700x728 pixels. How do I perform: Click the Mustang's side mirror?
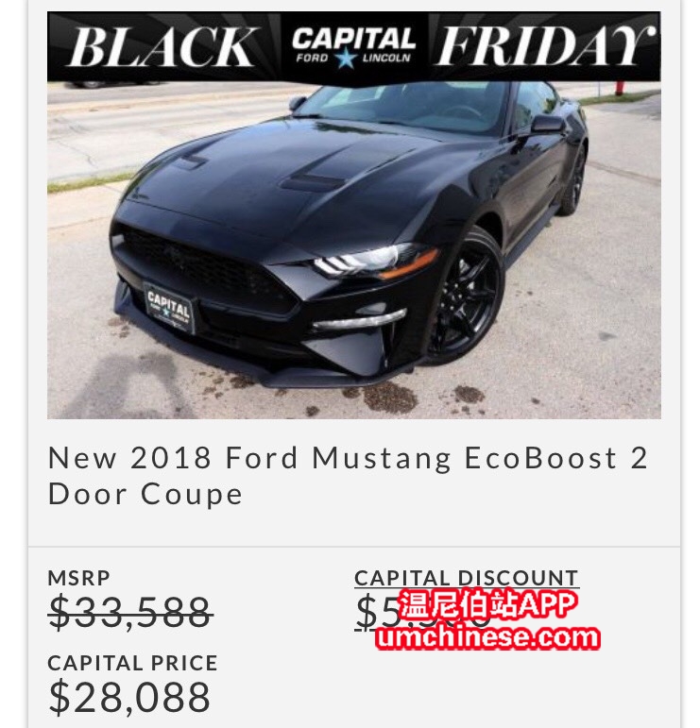pyautogui.click(x=547, y=125)
